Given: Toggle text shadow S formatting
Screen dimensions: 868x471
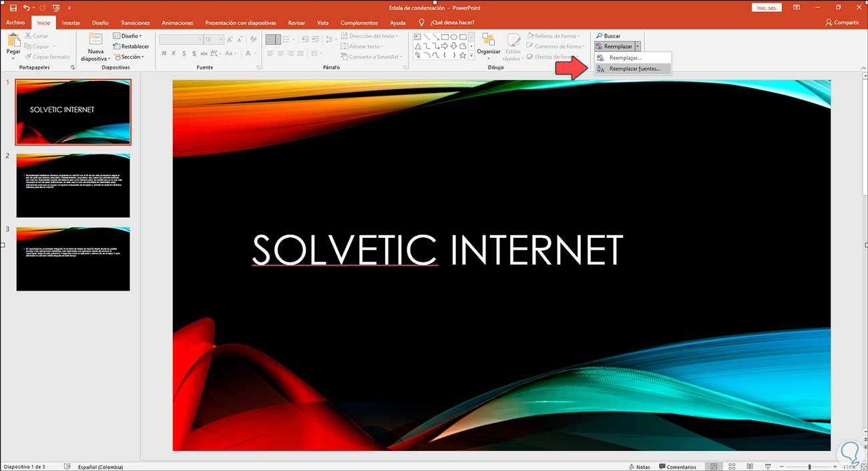Looking at the screenshot, I should coord(194,53).
